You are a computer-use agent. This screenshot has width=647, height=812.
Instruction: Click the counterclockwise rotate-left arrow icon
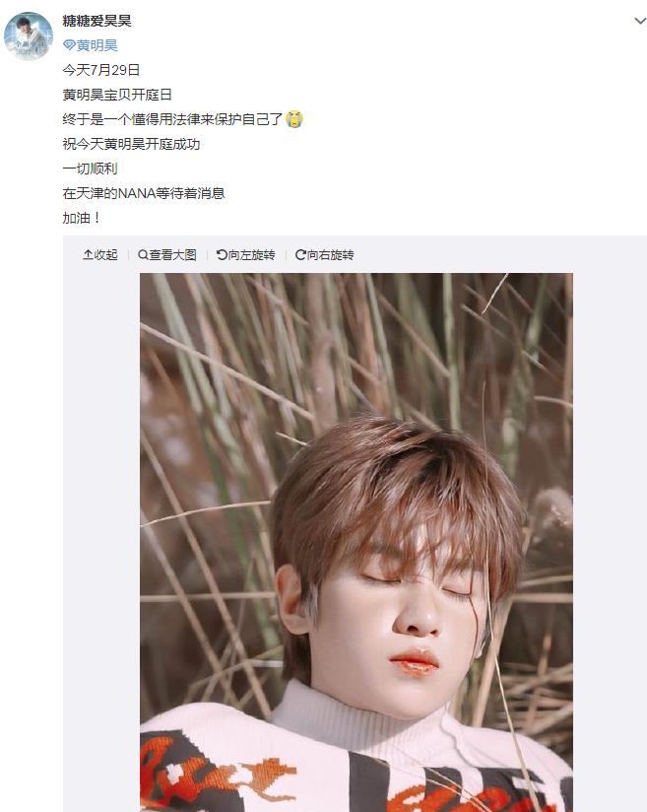[222, 255]
